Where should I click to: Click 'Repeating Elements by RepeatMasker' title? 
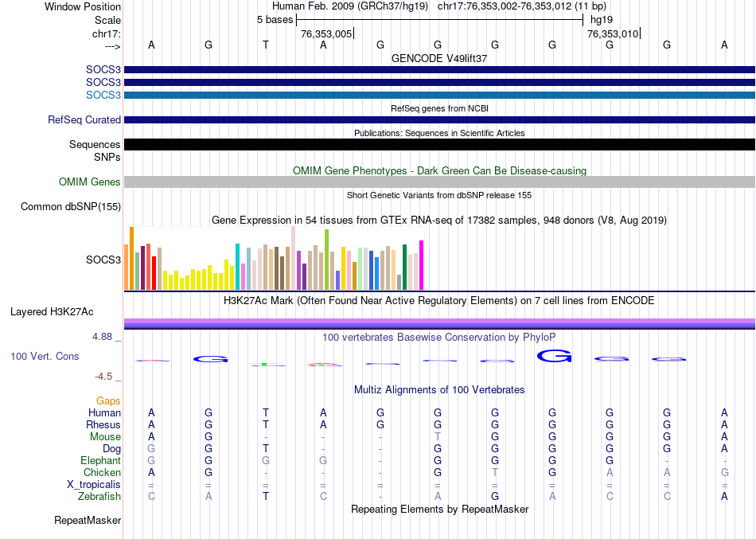click(439, 510)
